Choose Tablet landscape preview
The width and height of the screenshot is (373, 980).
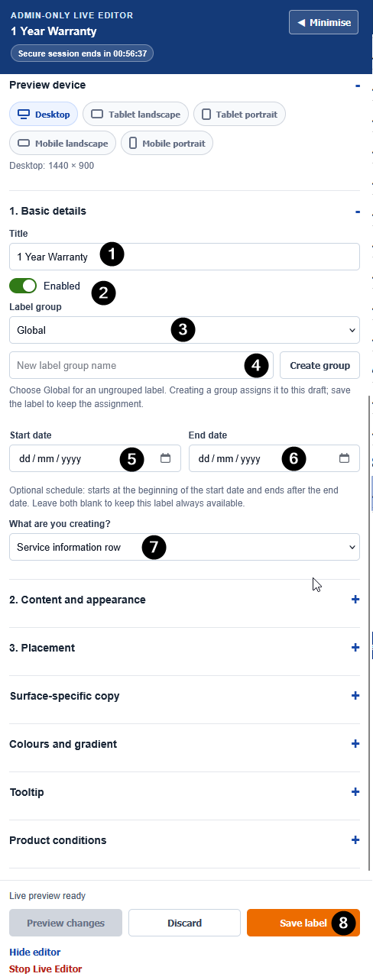[136, 115]
